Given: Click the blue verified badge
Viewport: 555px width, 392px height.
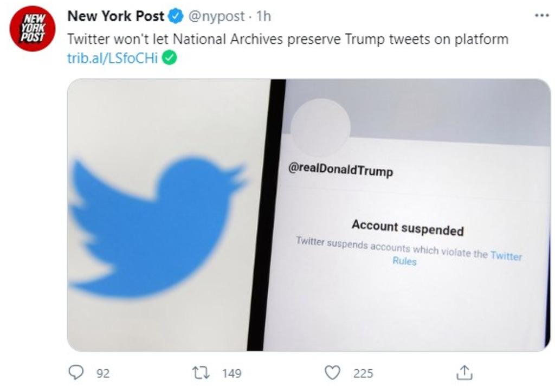Looking at the screenshot, I should [x=176, y=17].
